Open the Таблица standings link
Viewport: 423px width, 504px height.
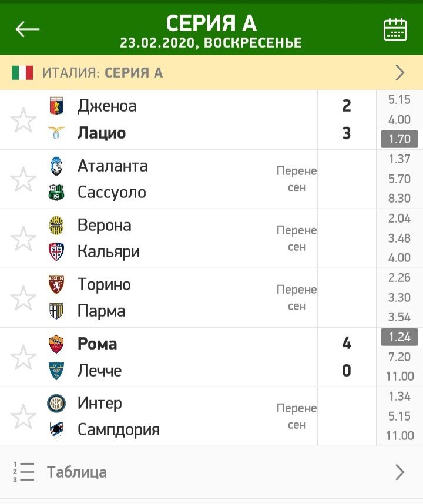[x=75, y=471]
